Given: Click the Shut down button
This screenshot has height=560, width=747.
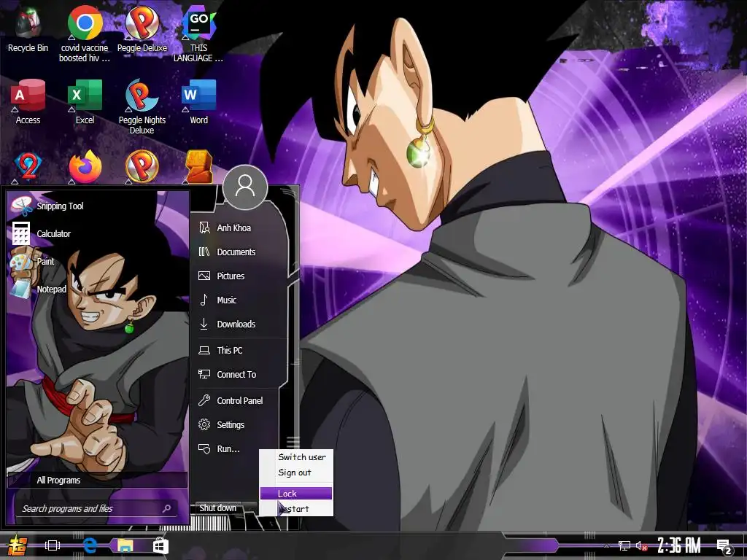Looking at the screenshot, I should point(218,508).
